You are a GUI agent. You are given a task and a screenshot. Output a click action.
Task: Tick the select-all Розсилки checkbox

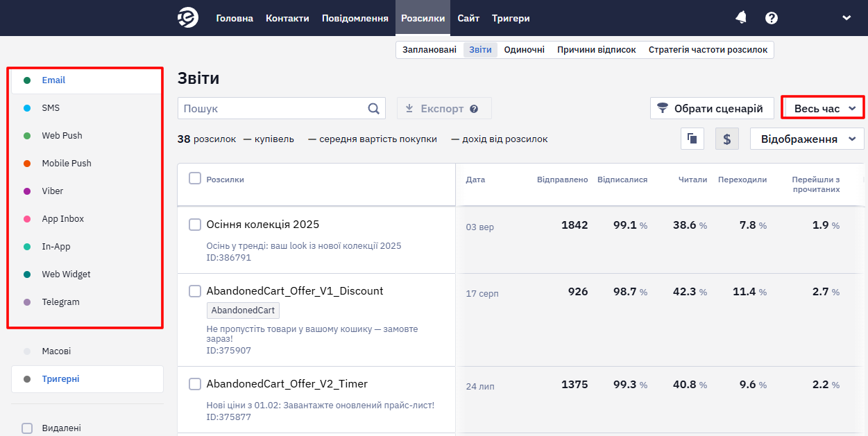(x=195, y=178)
